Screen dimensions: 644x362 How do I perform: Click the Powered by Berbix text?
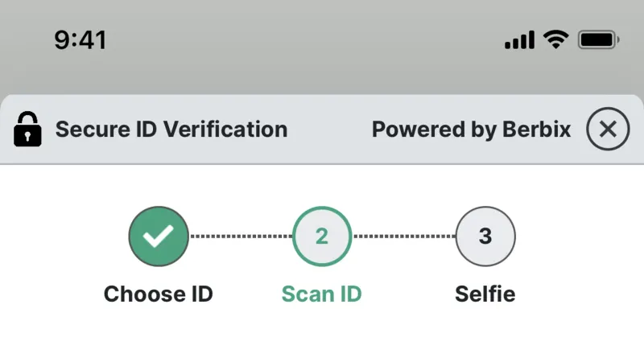[x=471, y=130]
